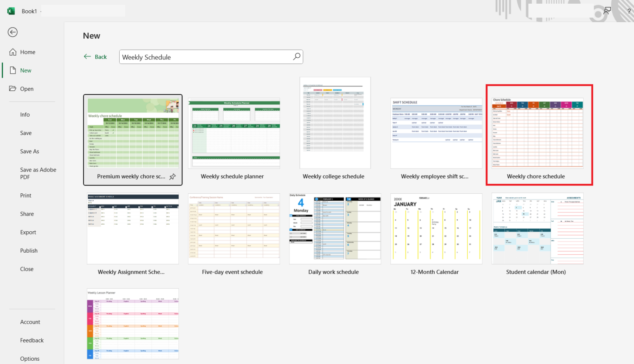Open the Print section
This screenshot has height=364, width=634.
26,195
